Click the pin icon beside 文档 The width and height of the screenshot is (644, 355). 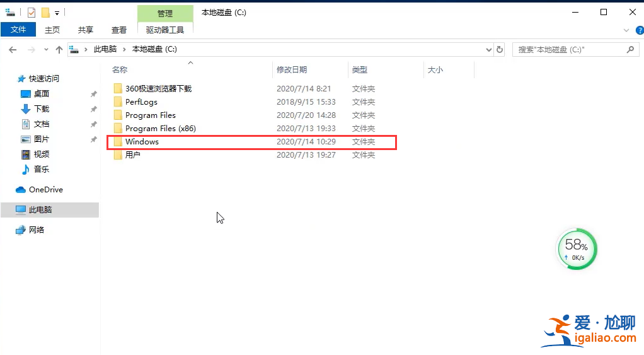(94, 124)
